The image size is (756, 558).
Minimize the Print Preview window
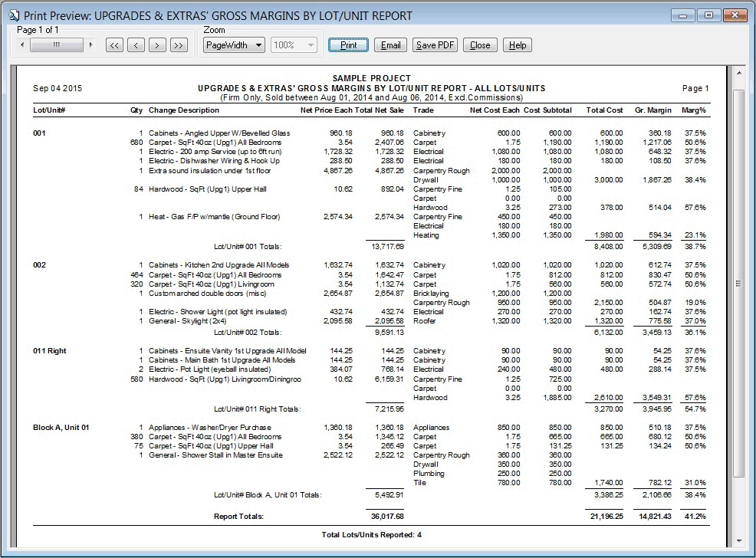[x=682, y=15]
